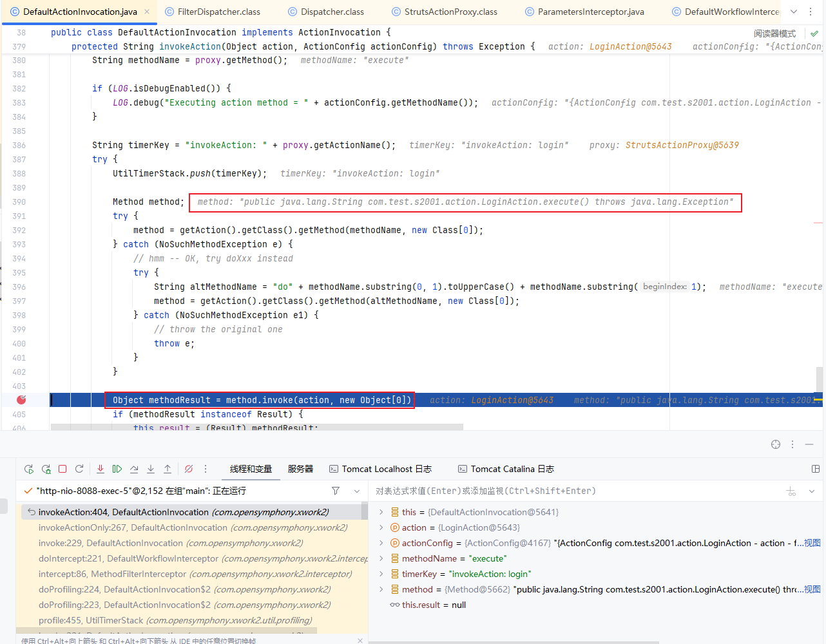Expand the 'this' variable node

click(381, 512)
